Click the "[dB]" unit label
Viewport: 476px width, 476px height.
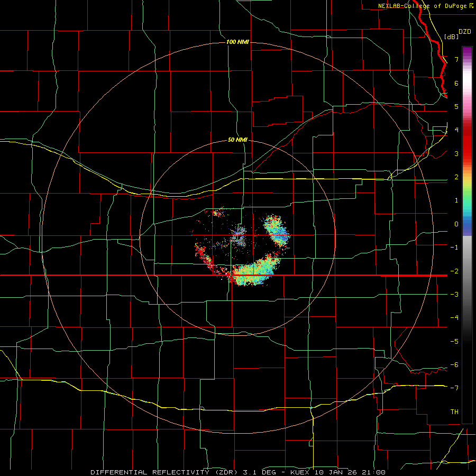[451, 36]
